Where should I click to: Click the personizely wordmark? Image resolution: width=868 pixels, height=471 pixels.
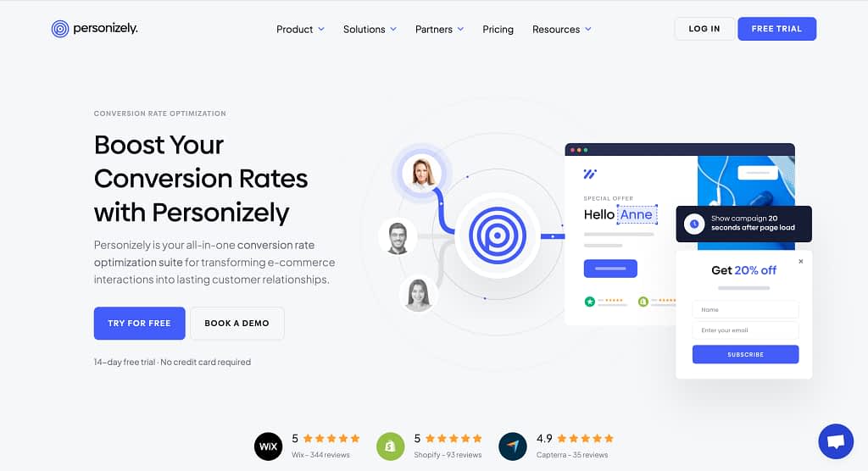[x=106, y=28]
